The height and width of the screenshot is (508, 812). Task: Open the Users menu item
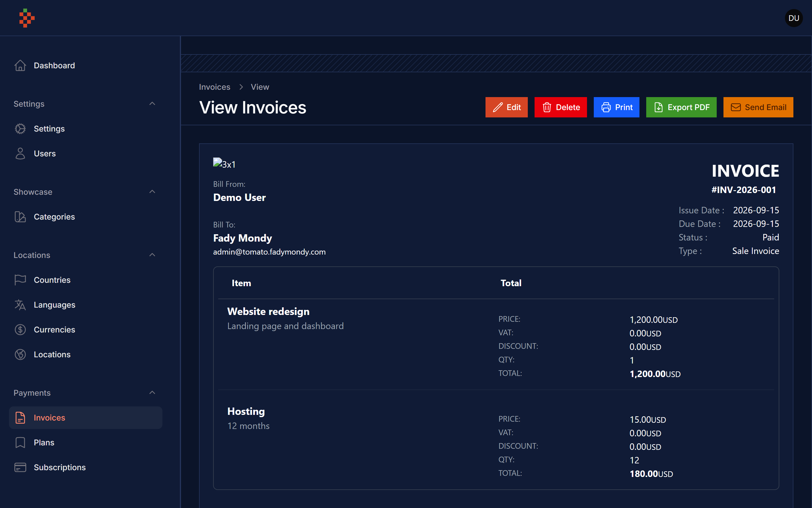[85, 154]
